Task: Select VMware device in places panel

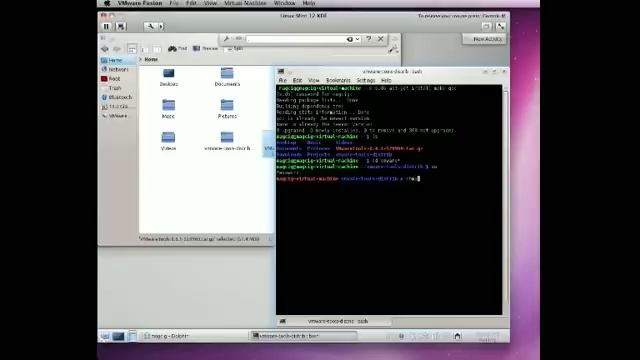Action: pyautogui.click(x=117, y=116)
